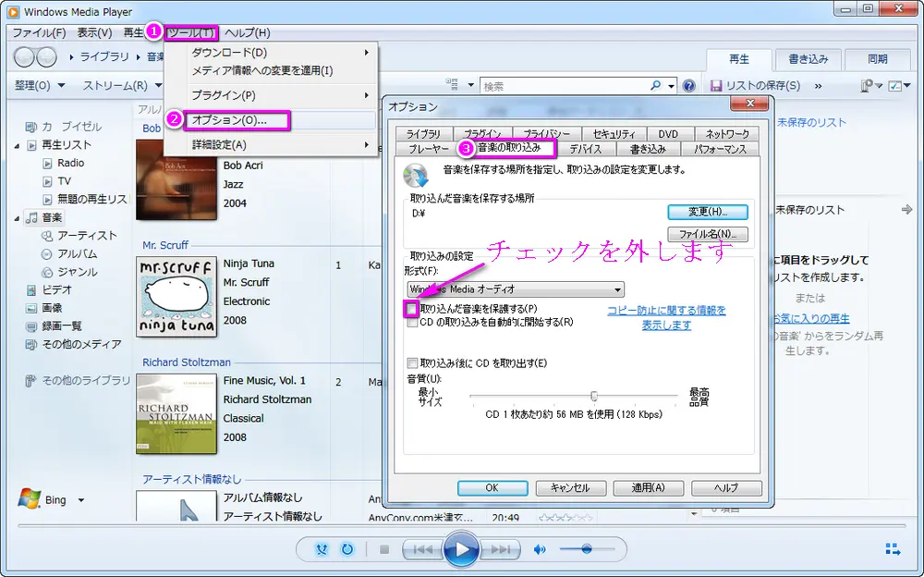The image size is (924, 577).
Task: Toggle shuffle playback
Action: tap(322, 550)
